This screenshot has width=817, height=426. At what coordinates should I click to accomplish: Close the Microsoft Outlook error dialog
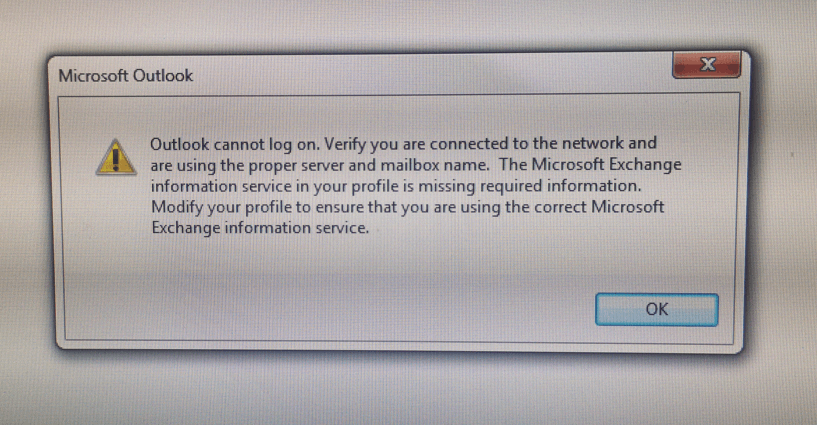[x=707, y=65]
